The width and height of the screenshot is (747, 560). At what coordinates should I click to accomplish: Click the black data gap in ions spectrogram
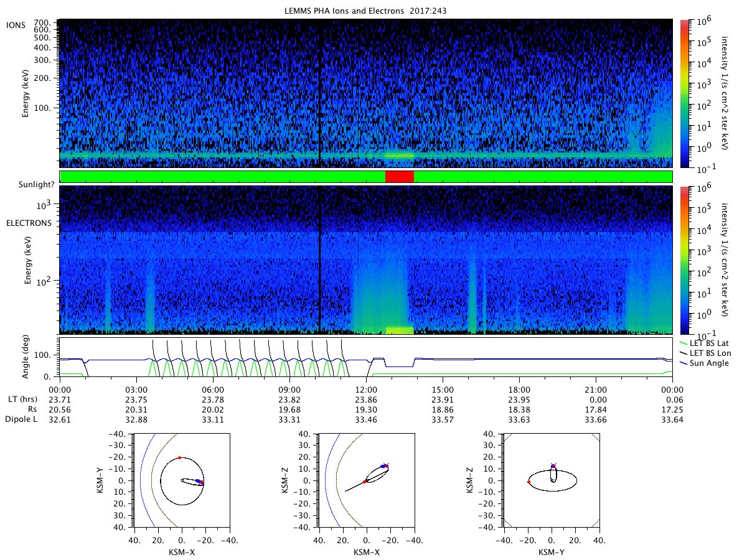(x=319, y=93)
